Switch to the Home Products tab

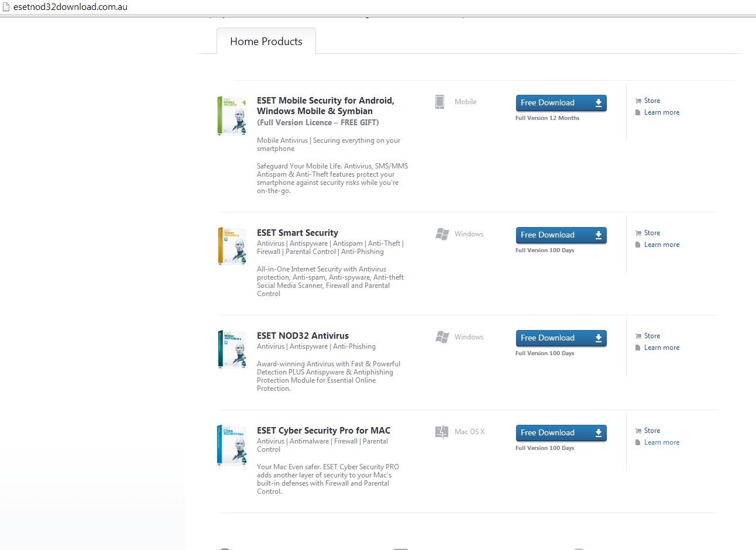tap(266, 41)
